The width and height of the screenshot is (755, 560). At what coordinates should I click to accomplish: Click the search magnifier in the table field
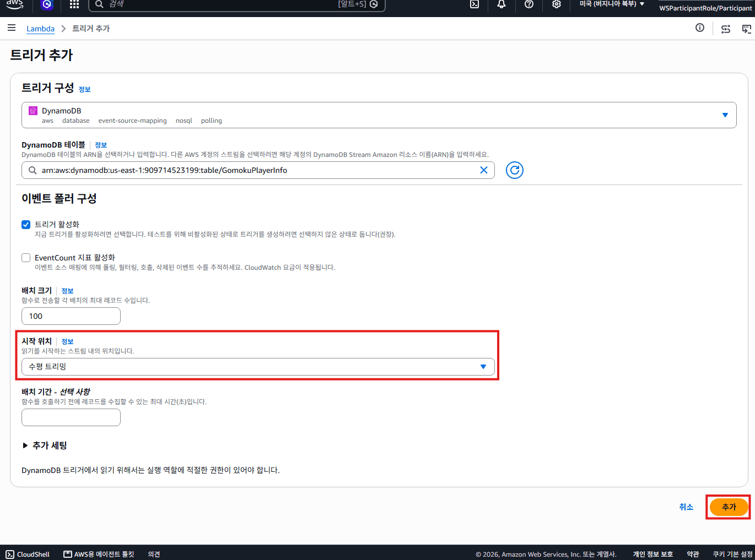click(33, 170)
